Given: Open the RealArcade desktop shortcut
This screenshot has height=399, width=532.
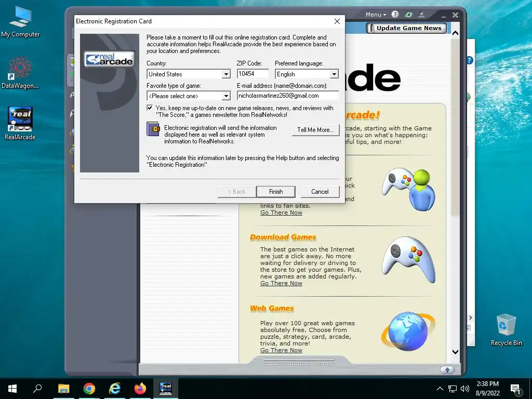Looking at the screenshot, I should (20, 124).
